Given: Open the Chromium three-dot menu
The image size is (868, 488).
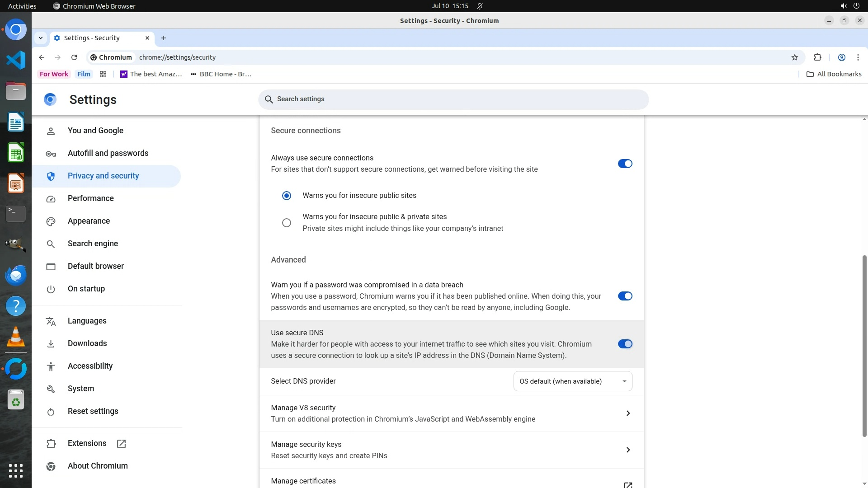Looking at the screenshot, I should (858, 57).
